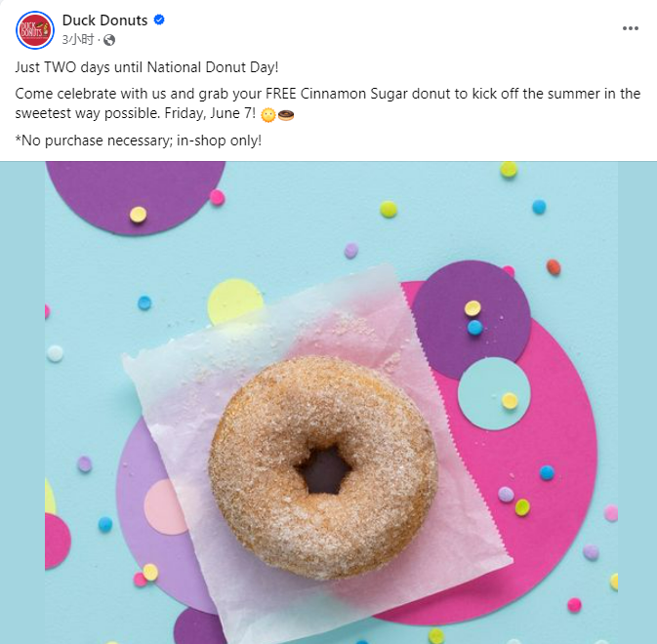Click the chocolate donut emoji
Image resolution: width=657 pixels, height=644 pixels.
coord(286,115)
